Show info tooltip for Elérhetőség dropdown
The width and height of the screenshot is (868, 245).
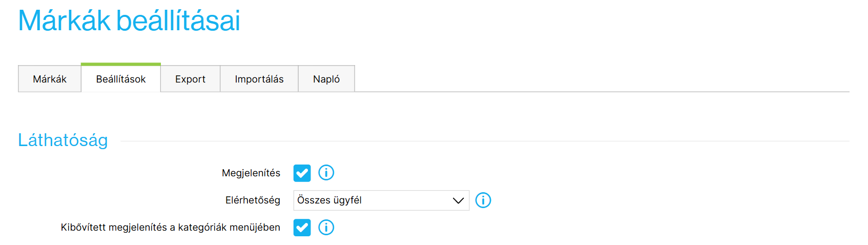click(x=483, y=200)
